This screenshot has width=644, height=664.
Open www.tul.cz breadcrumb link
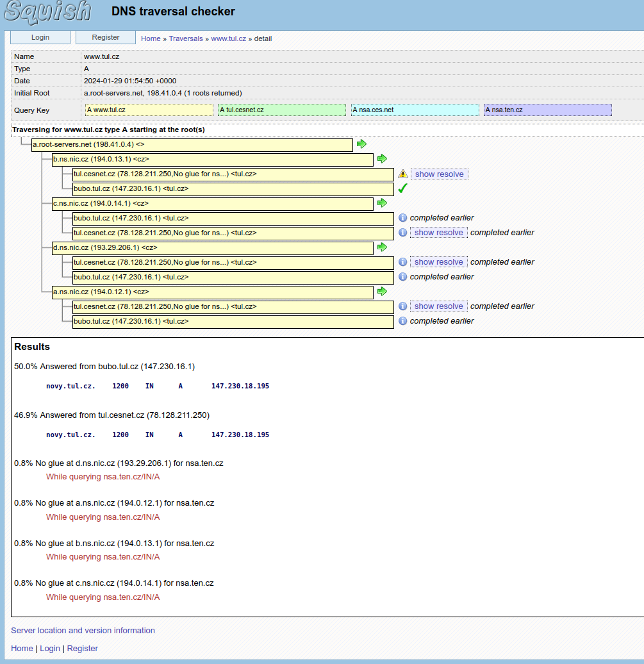[228, 38]
